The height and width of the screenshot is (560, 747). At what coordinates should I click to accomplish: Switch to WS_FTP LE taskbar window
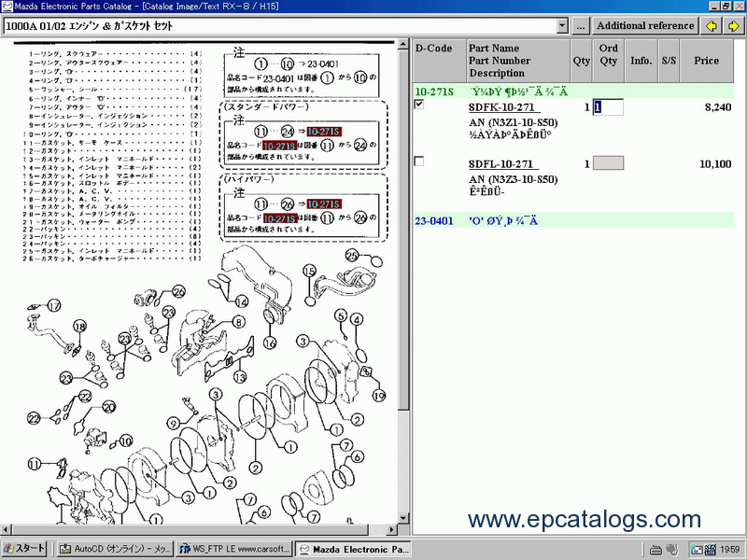(234, 549)
